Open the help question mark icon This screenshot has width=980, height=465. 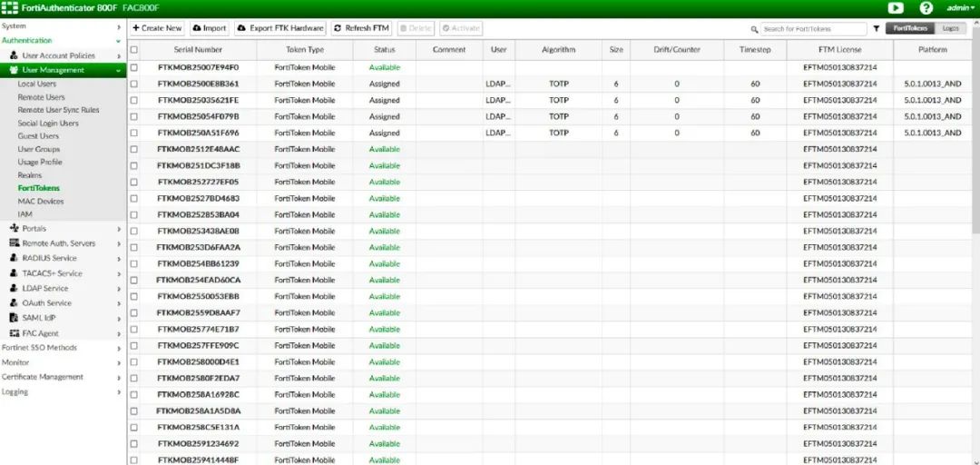[926, 8]
